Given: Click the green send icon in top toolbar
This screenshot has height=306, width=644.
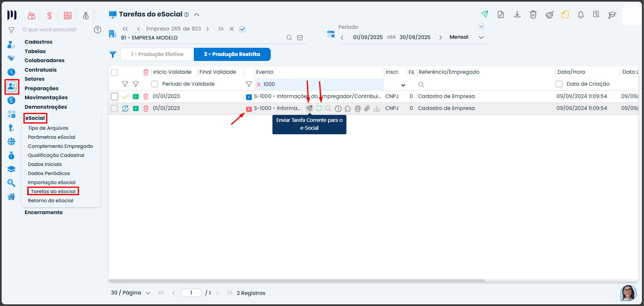Looking at the screenshot, I should (485, 14).
